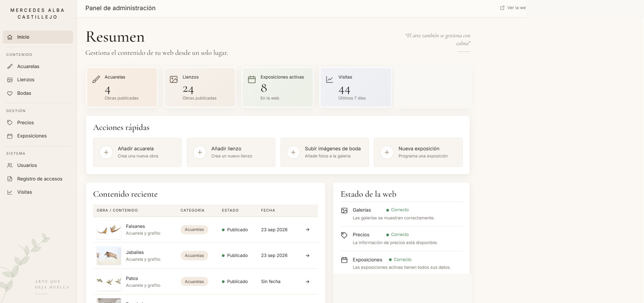
Task: Click the "Sin fecha" cell in Patos row
Action: [271, 282]
